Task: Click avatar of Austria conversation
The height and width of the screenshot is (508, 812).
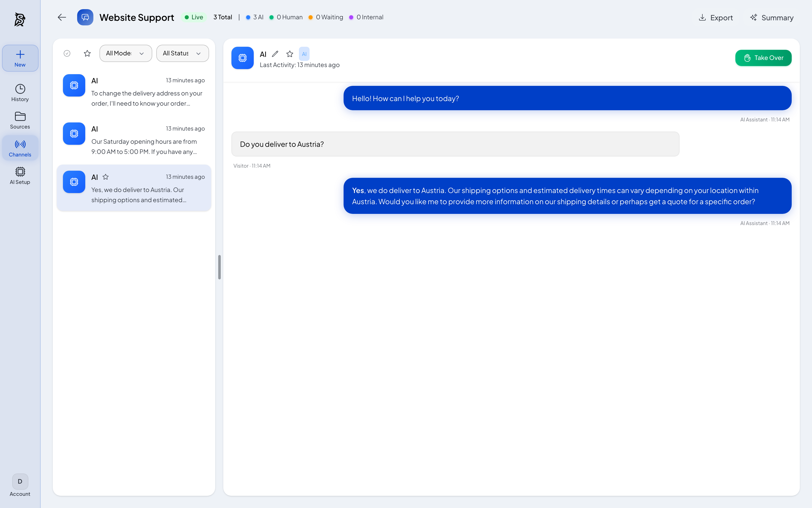Action: click(74, 182)
